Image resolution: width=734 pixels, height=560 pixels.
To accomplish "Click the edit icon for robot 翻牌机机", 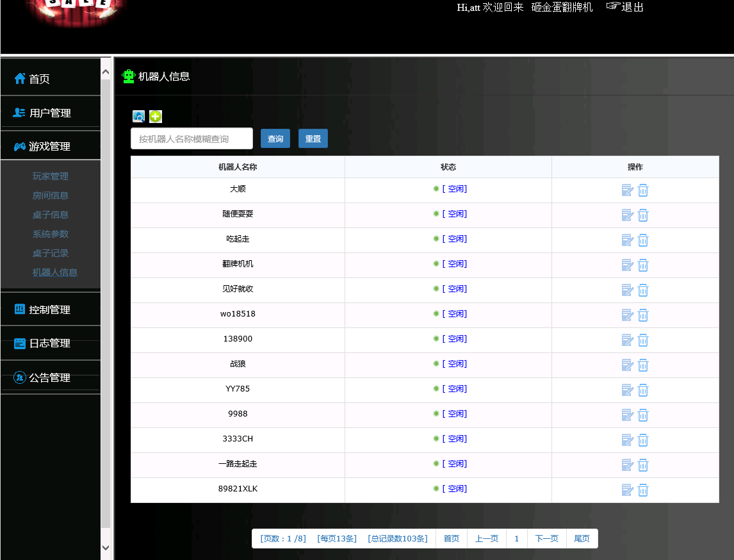I will click(627, 265).
